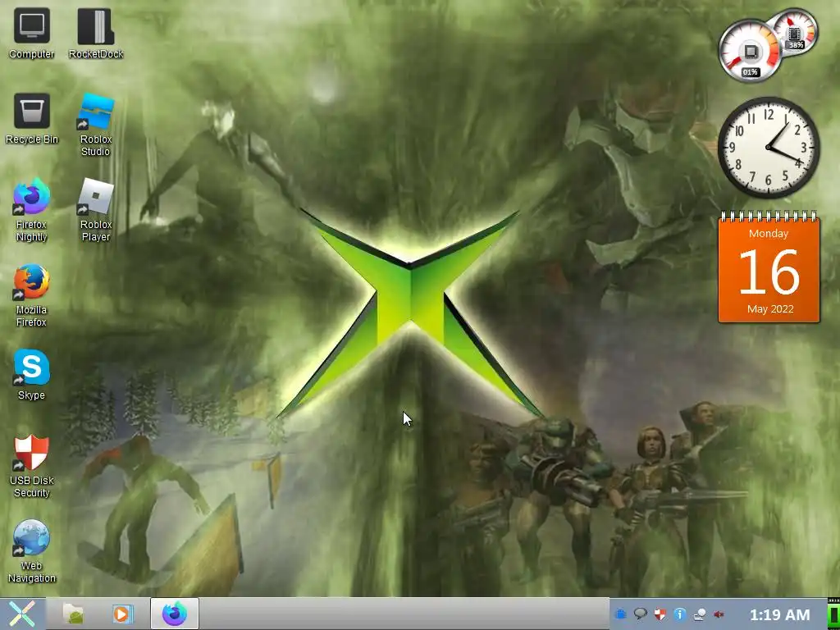
Task: Open the Web Navigation shortcut
Action: (32, 550)
